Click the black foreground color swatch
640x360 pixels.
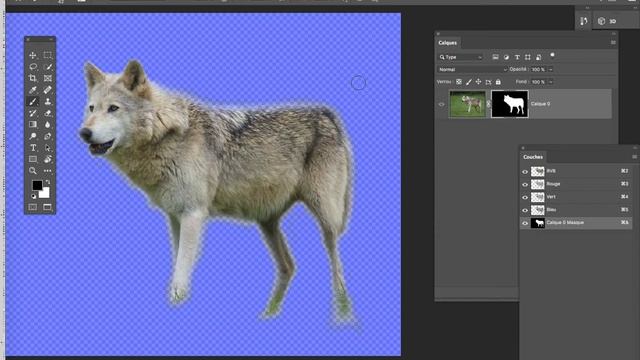click(37, 185)
